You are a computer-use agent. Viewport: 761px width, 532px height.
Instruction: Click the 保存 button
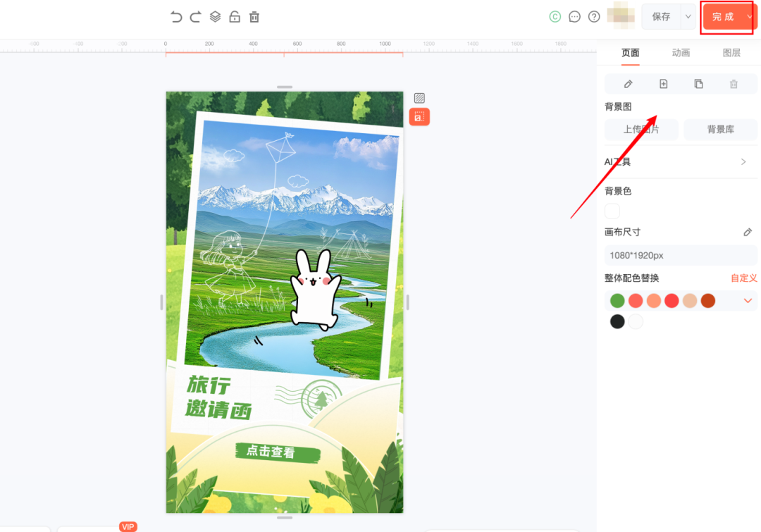[x=661, y=16]
